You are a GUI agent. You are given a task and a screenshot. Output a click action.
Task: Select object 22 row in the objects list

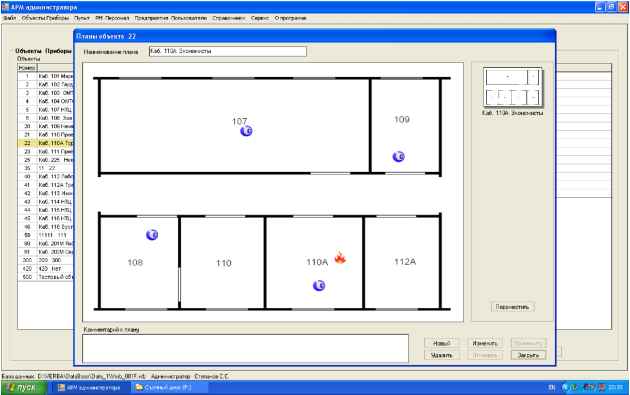click(x=45, y=143)
